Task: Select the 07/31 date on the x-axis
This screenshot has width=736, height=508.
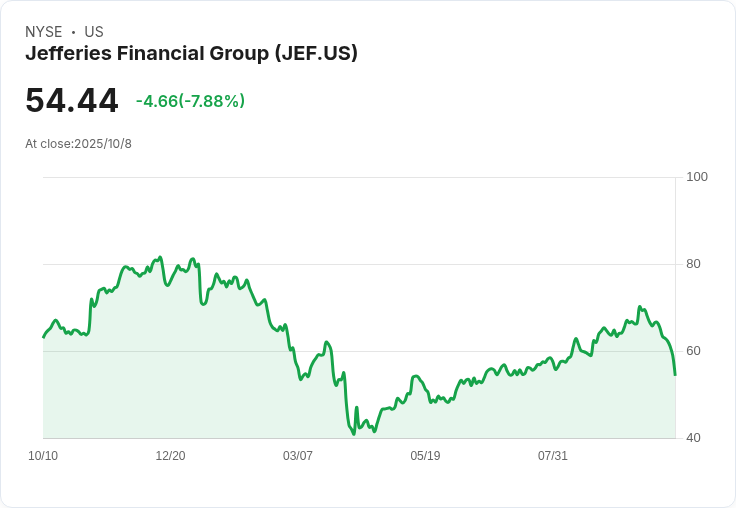Action: pos(553,456)
